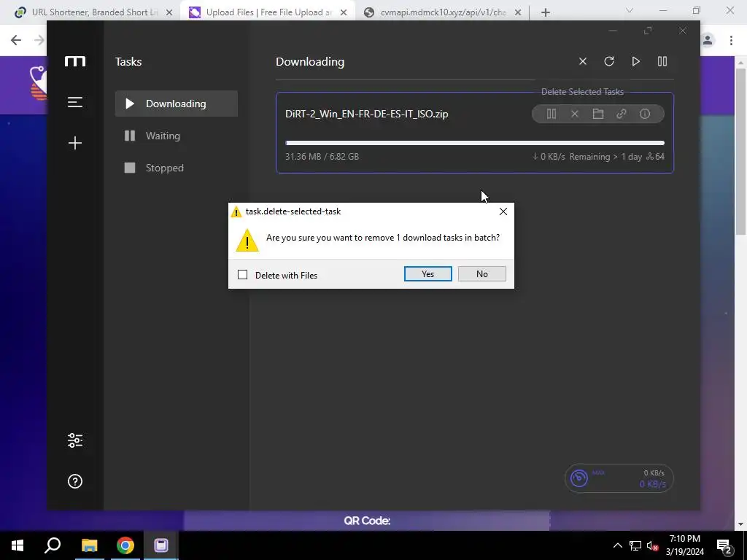Open the Windows Start menu
Image resolution: width=747 pixels, height=560 pixels.
click(x=18, y=545)
